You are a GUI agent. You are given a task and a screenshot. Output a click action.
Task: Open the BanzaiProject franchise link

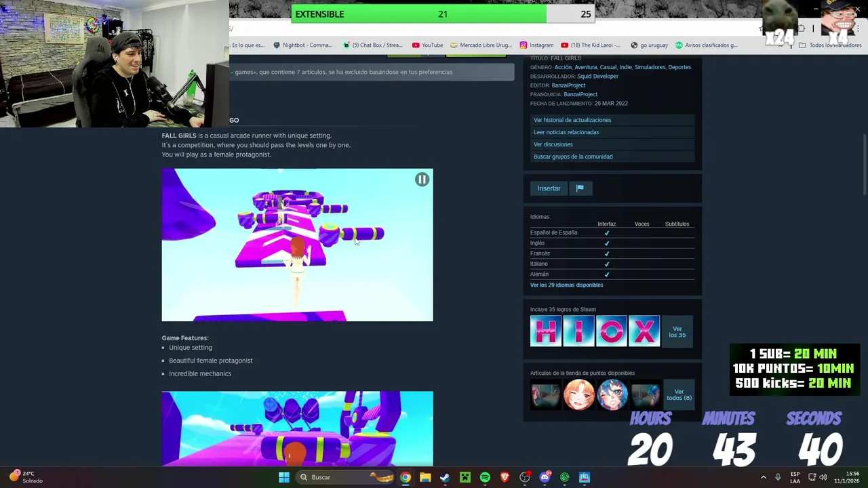[580, 94]
